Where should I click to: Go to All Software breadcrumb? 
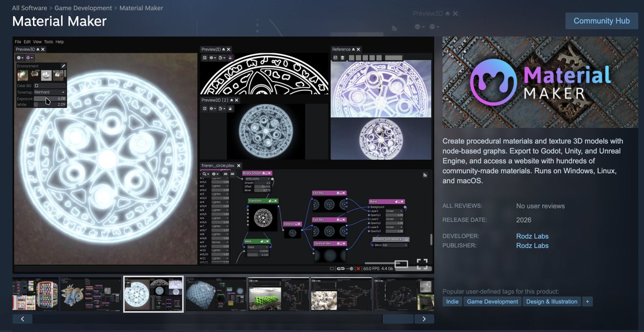point(30,8)
